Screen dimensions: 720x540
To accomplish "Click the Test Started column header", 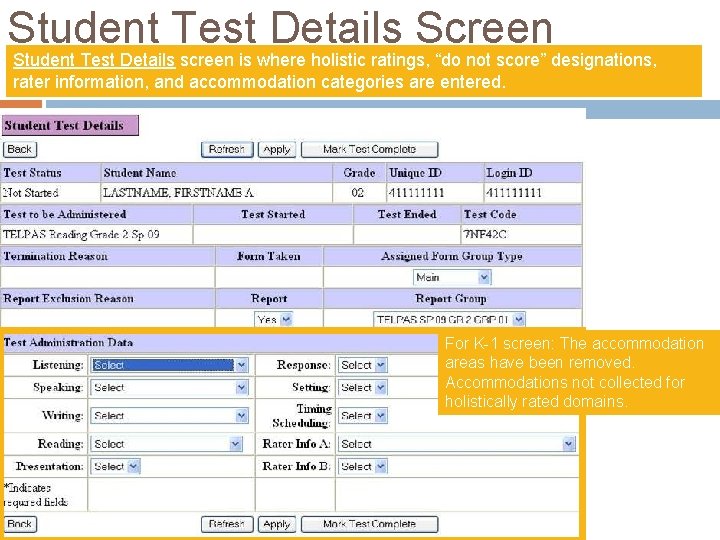I will point(273,214).
